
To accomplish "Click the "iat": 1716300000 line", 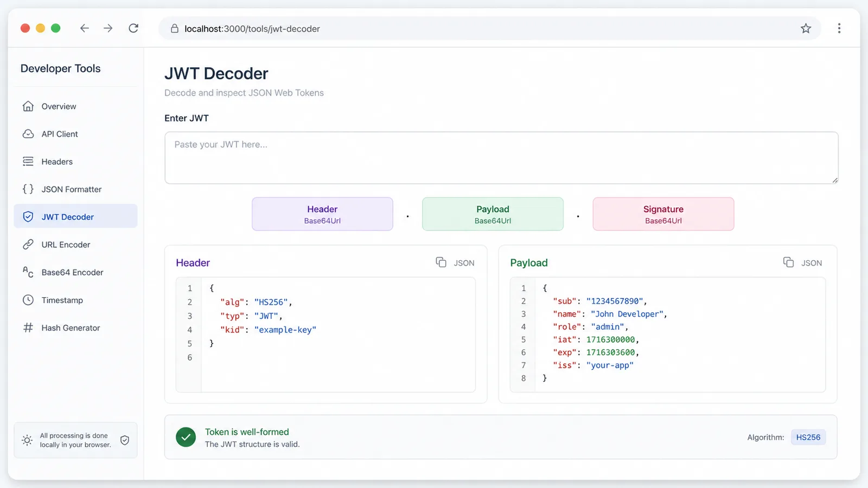I will 596,339.
